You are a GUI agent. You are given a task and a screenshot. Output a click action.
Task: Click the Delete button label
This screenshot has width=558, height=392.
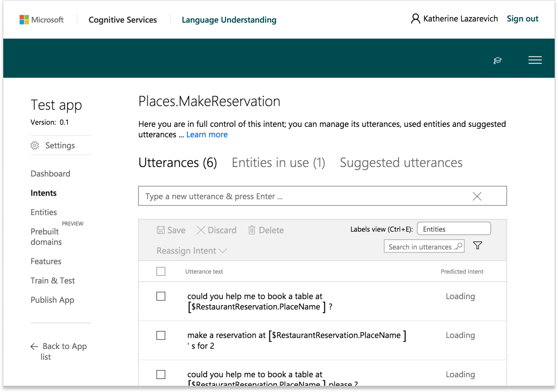click(x=271, y=230)
